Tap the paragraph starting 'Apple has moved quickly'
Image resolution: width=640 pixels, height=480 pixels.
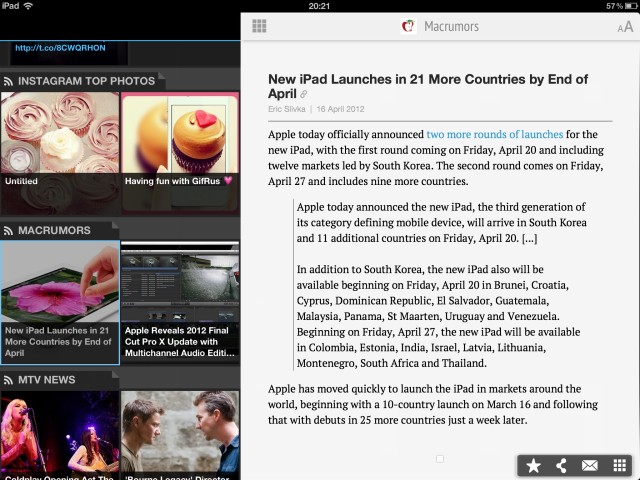433,404
